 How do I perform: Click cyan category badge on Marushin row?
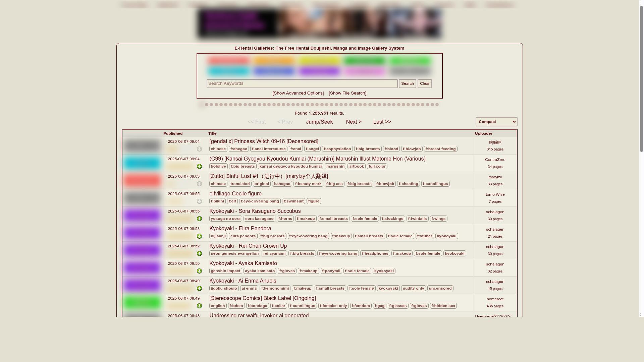[x=142, y=163]
